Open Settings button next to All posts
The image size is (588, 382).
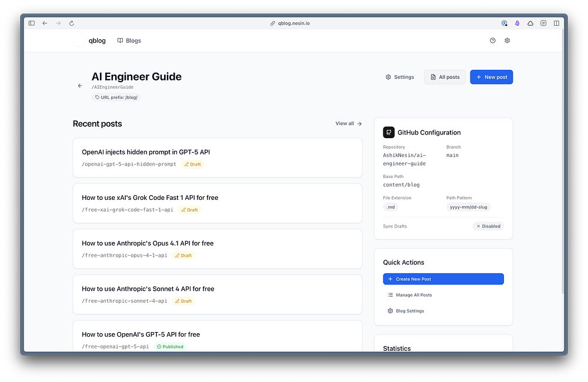click(400, 77)
